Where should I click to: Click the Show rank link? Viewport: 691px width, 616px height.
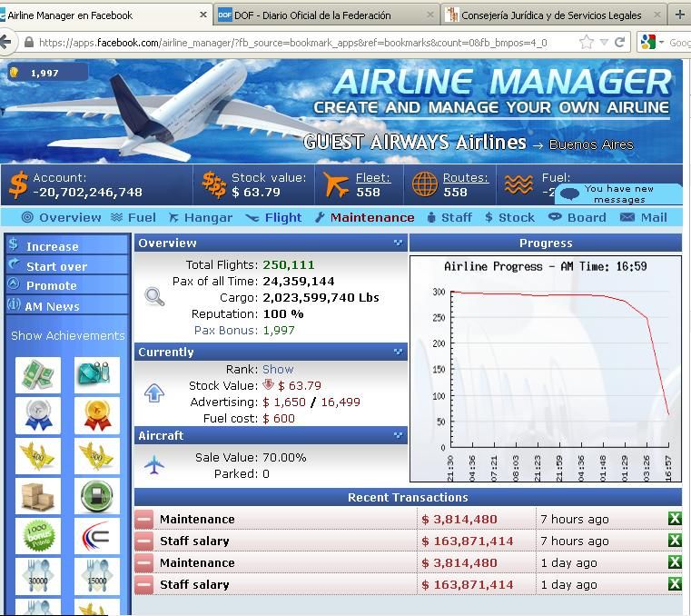[x=278, y=369]
